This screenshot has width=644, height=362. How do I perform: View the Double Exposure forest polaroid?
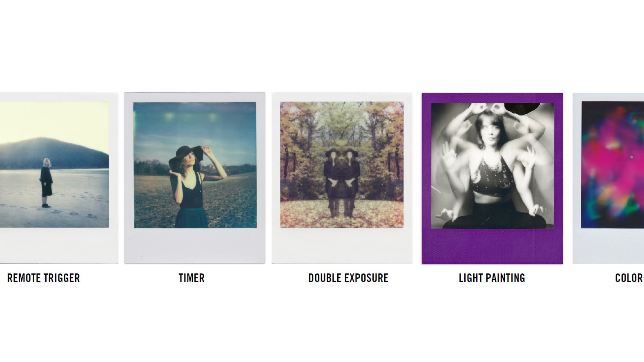coord(342,178)
